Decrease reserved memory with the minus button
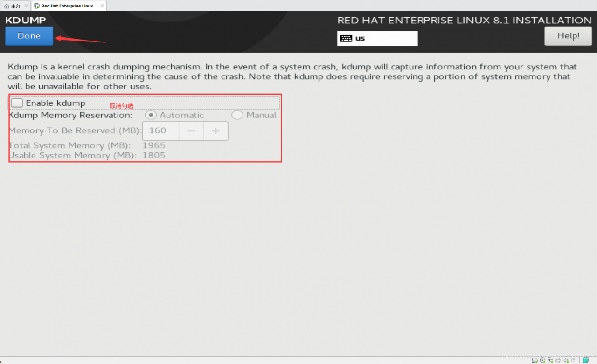Viewport: 597px width, 364px height. 191,131
